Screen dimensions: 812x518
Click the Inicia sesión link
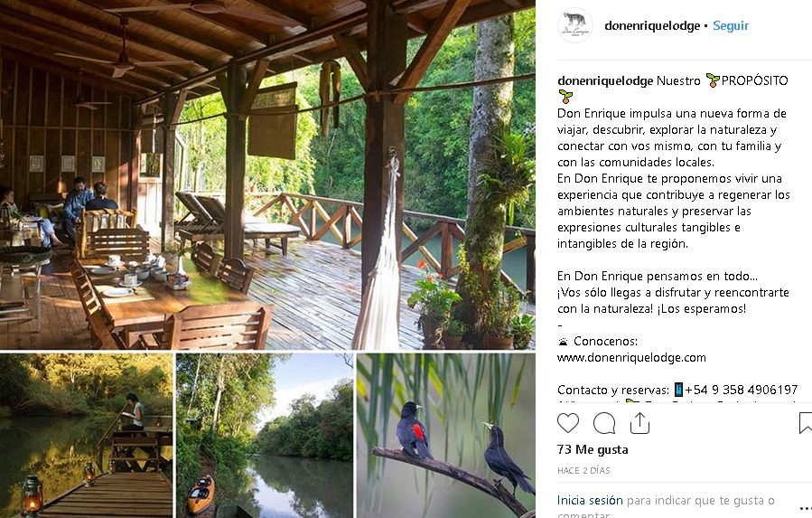[x=590, y=500]
